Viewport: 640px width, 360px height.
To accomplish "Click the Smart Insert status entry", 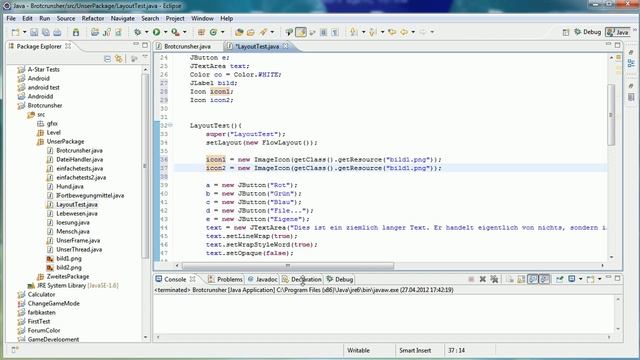I will tap(415, 350).
